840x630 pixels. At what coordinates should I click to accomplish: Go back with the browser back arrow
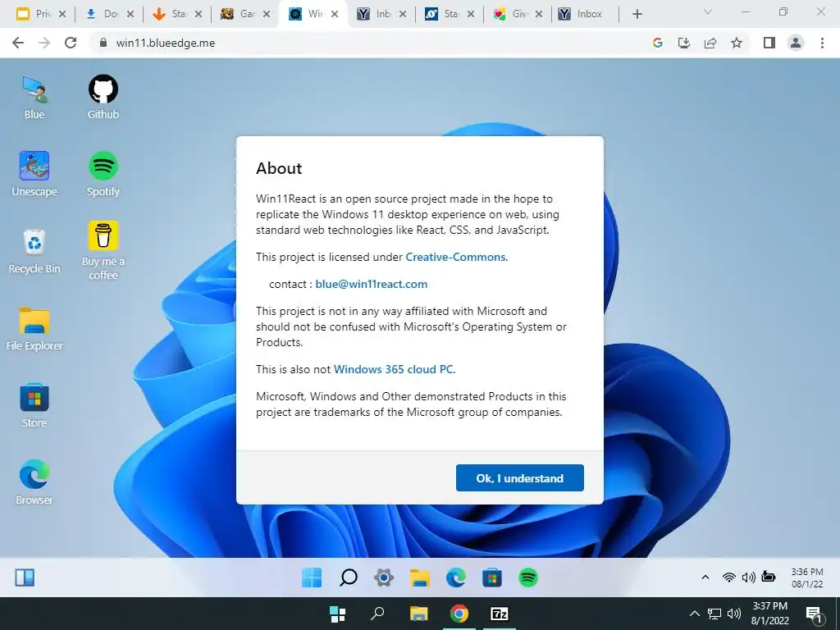click(x=18, y=43)
